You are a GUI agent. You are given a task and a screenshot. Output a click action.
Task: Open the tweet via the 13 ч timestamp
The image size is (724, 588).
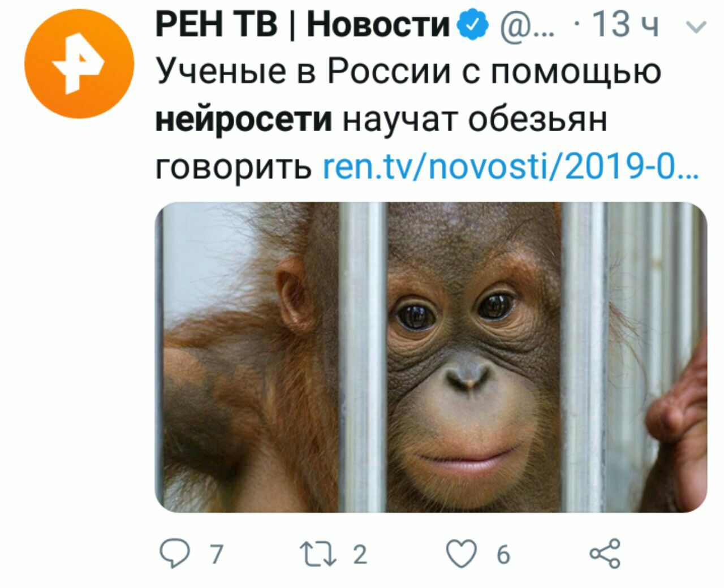[625, 25]
